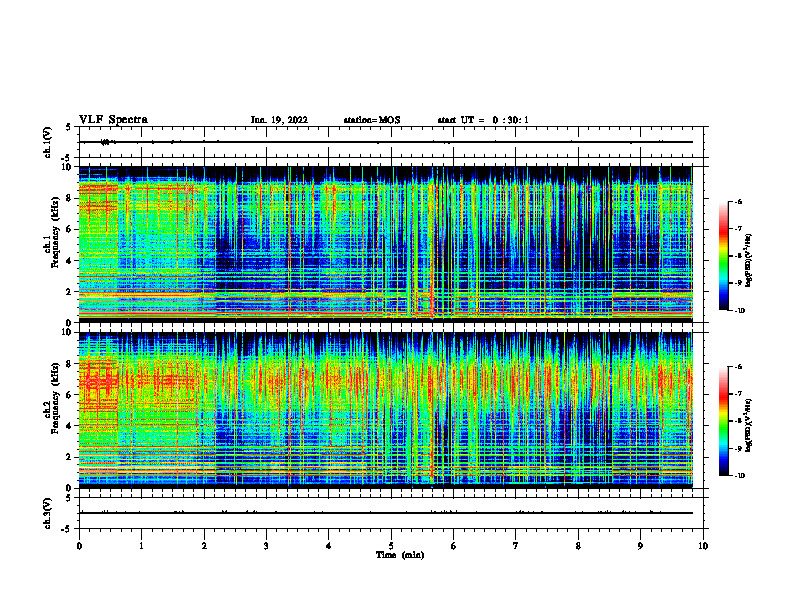This screenshot has width=792, height=612.
Task: Click '-6' on the ch.1 color bar scale
Action: pyautogui.click(x=738, y=201)
